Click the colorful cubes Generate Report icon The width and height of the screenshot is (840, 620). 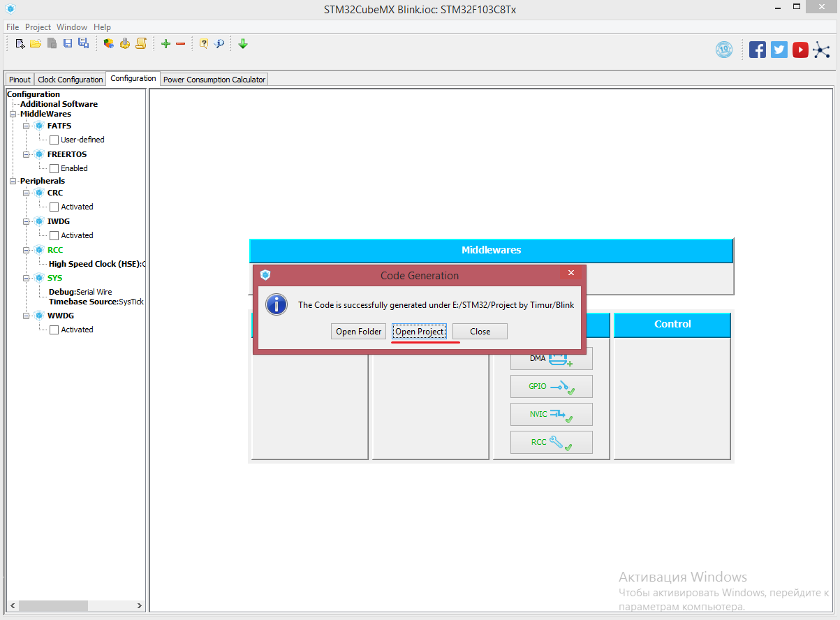[109, 44]
